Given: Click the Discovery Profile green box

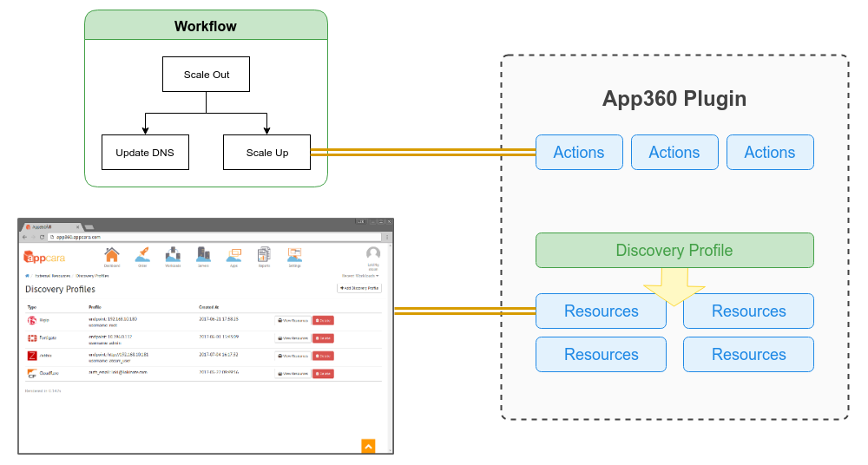Looking at the screenshot, I should (x=674, y=250).
